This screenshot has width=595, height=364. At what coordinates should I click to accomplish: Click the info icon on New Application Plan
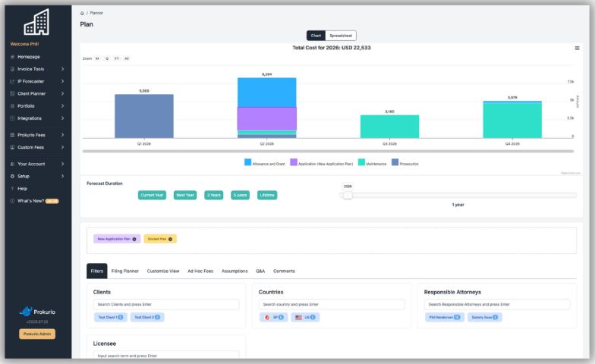tap(134, 239)
